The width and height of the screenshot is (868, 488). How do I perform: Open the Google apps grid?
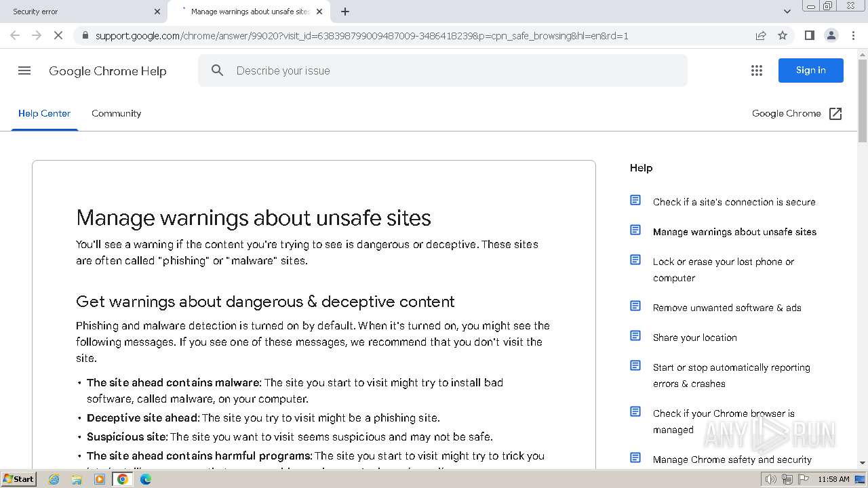757,70
